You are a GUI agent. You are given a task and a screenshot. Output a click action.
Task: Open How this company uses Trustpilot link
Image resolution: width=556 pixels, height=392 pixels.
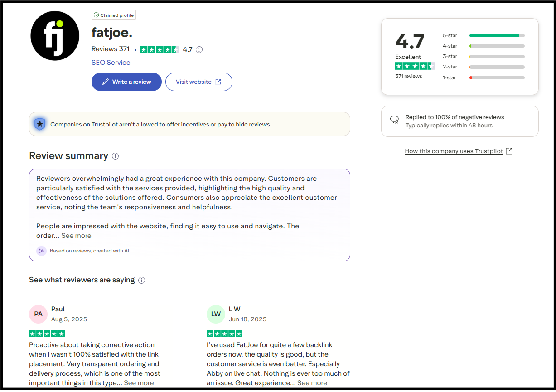[x=454, y=151]
